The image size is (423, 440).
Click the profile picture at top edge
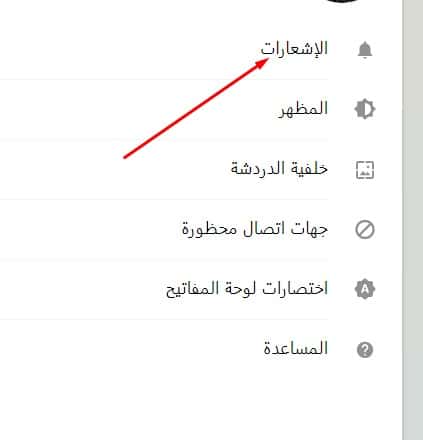click(x=342, y=1)
